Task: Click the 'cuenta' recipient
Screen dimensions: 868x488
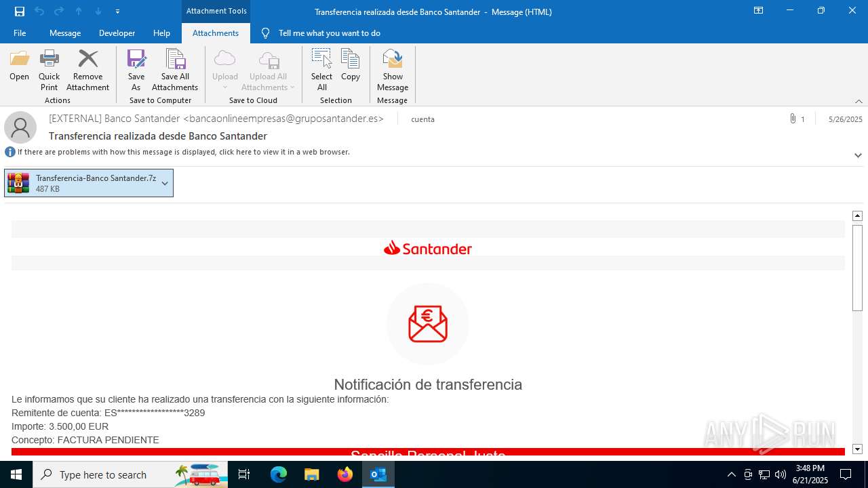Action: [x=422, y=119]
